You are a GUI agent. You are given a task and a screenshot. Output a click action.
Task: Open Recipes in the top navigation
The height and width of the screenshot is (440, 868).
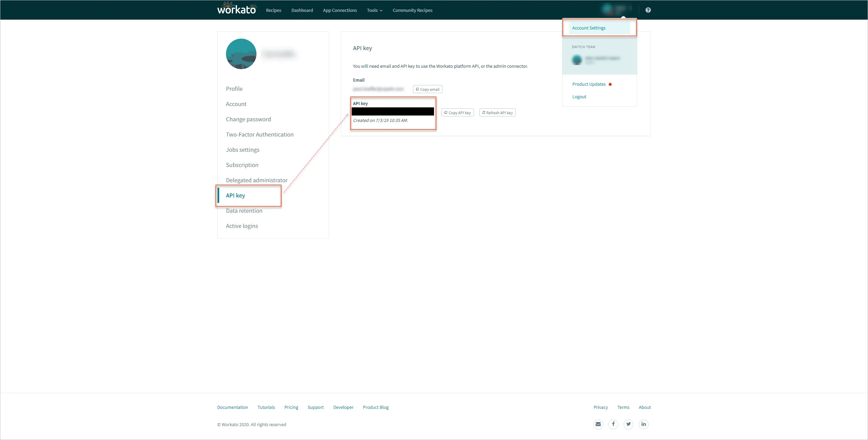coord(274,11)
